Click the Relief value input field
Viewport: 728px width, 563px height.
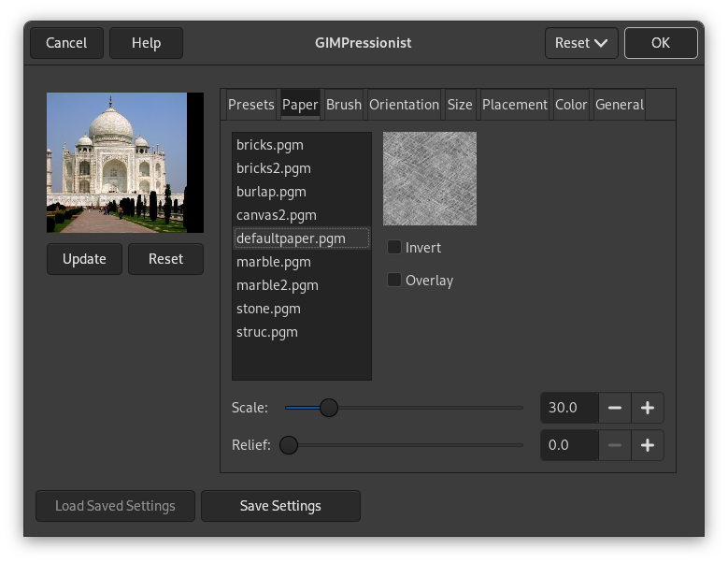click(568, 445)
